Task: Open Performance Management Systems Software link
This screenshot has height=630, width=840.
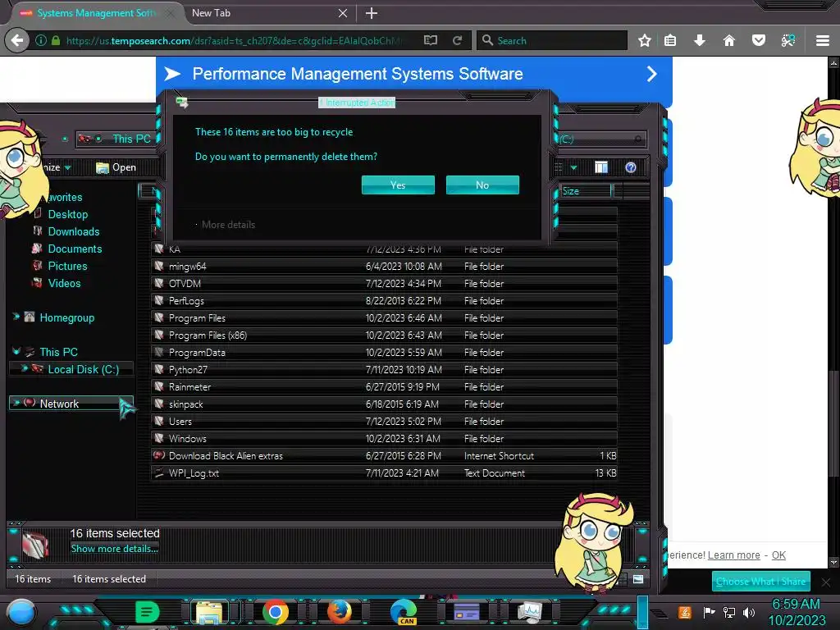Action: click(358, 74)
